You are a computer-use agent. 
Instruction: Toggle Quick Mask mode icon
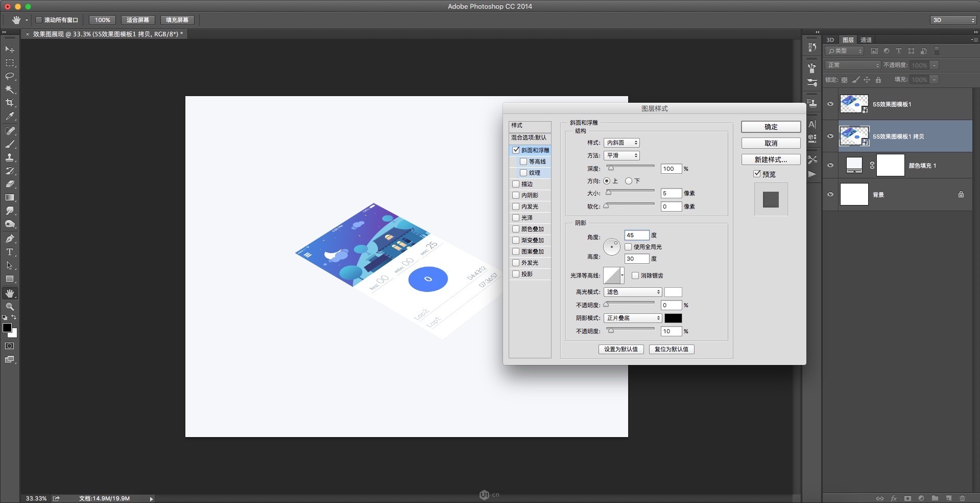[10, 346]
